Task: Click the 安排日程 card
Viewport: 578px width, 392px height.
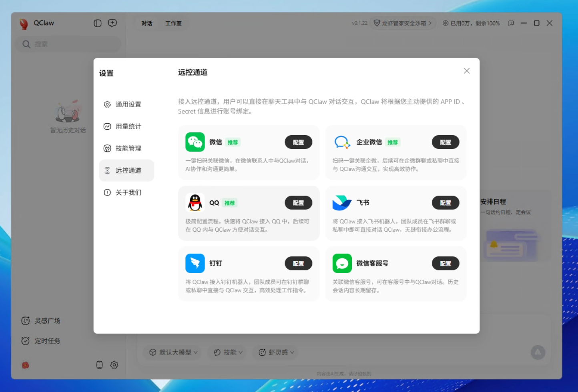Action: (516, 226)
